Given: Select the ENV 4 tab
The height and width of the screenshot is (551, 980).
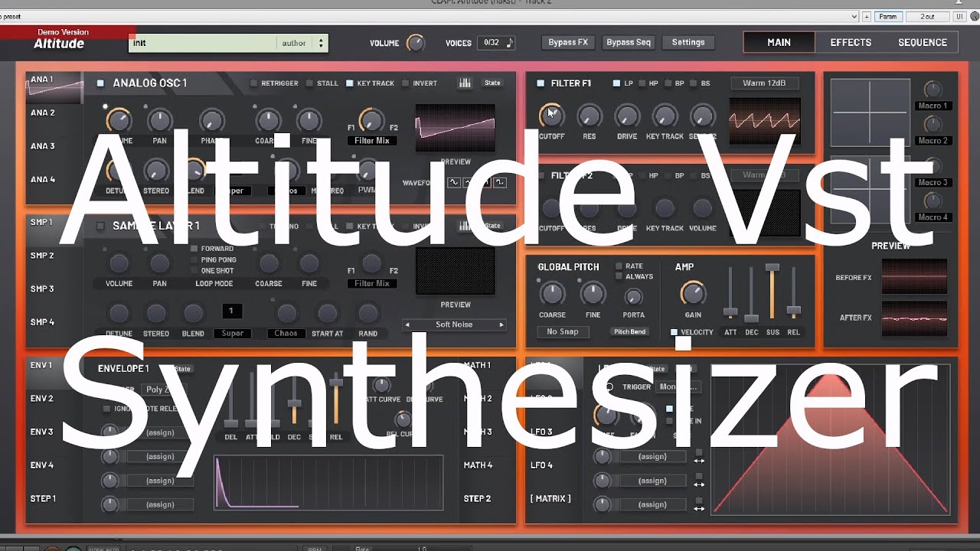Looking at the screenshot, I should [42, 465].
